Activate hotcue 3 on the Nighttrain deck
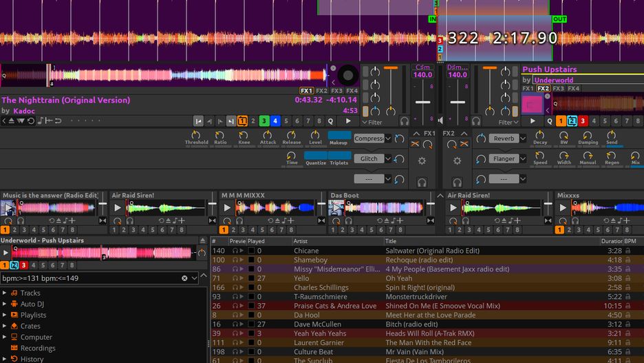This screenshot has height=363, width=644. pos(264,121)
